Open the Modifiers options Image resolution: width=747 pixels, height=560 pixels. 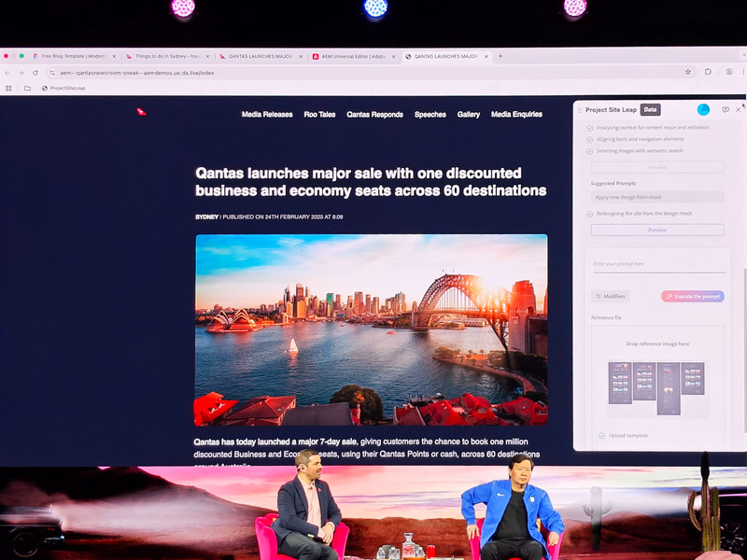(610, 296)
